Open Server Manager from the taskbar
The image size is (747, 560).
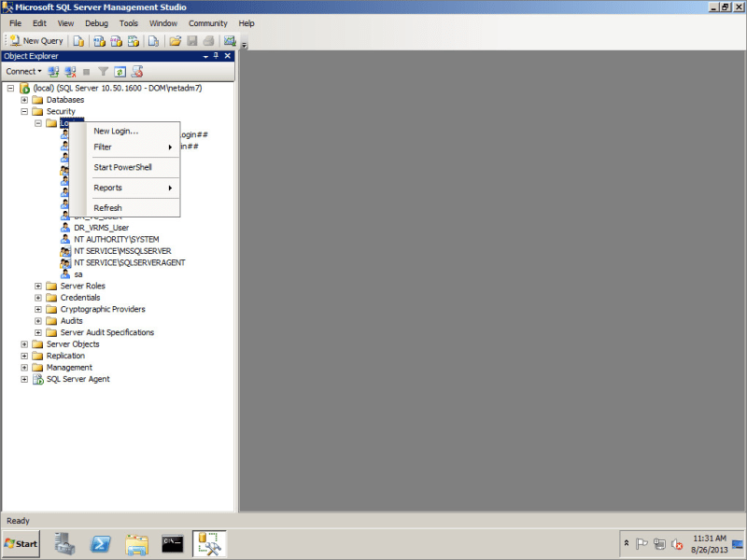pos(64,543)
